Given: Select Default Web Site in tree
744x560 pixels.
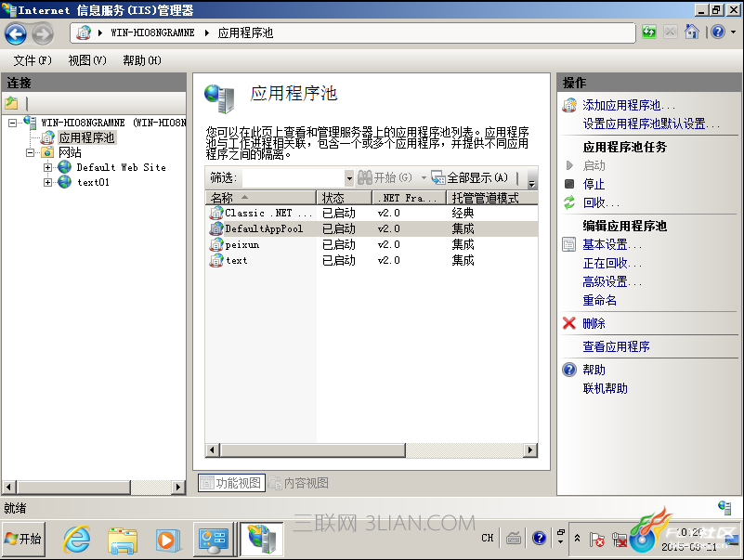Looking at the screenshot, I should (121, 167).
